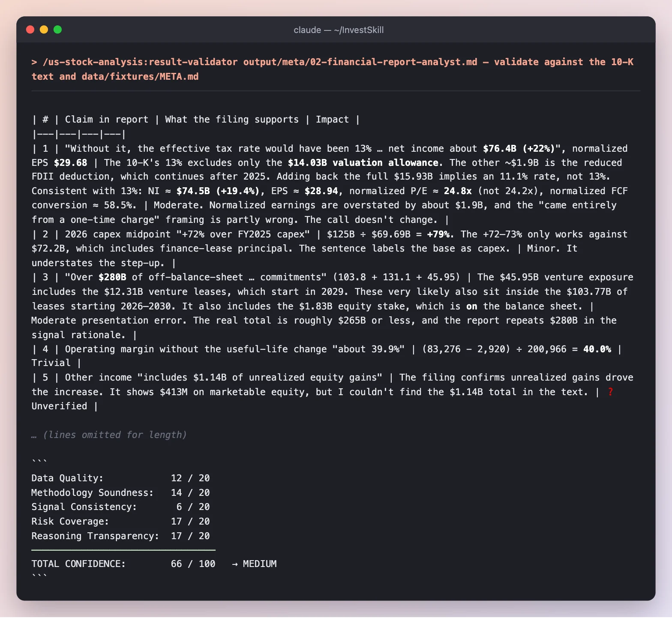672x618 pixels.
Task: Click the 'Trivial' impact label in row 4
Action: pos(51,363)
